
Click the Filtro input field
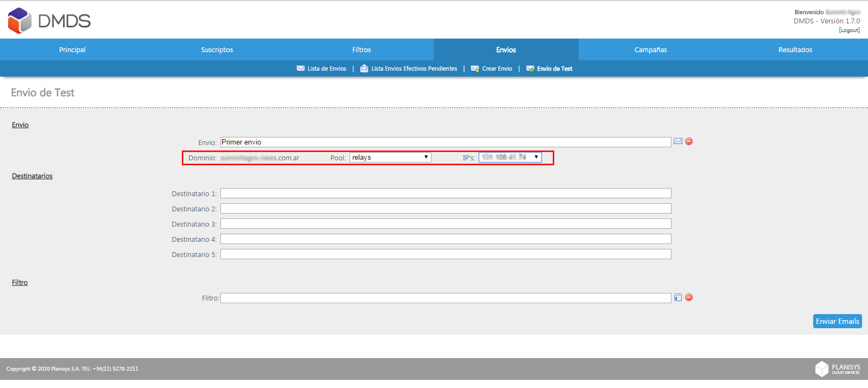(446, 298)
